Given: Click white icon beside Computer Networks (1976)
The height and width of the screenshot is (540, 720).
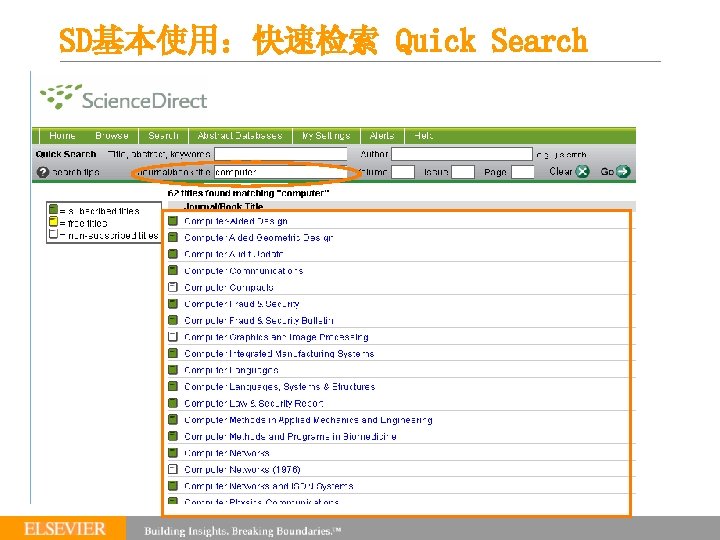Looking at the screenshot, I should pos(173,469).
